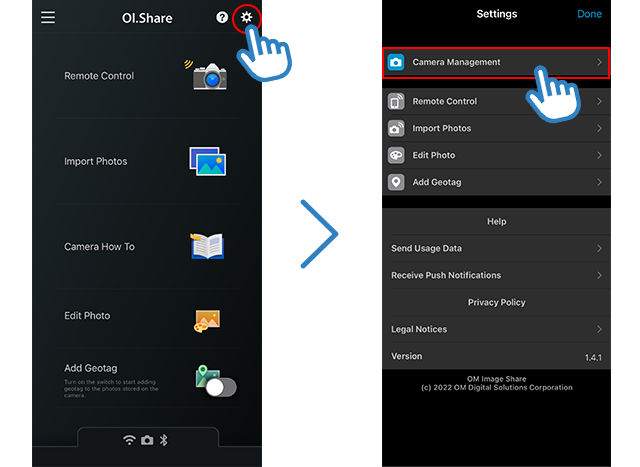Viewport: 640px width, 467px height.
Task: Open settings with the gear icon
Action: (x=247, y=18)
